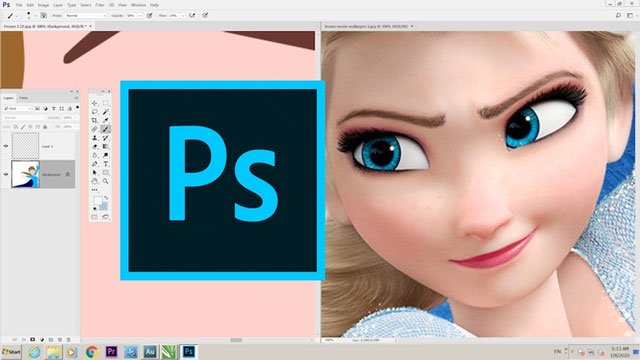Hide the Background layer eye icon

[x=6, y=174]
